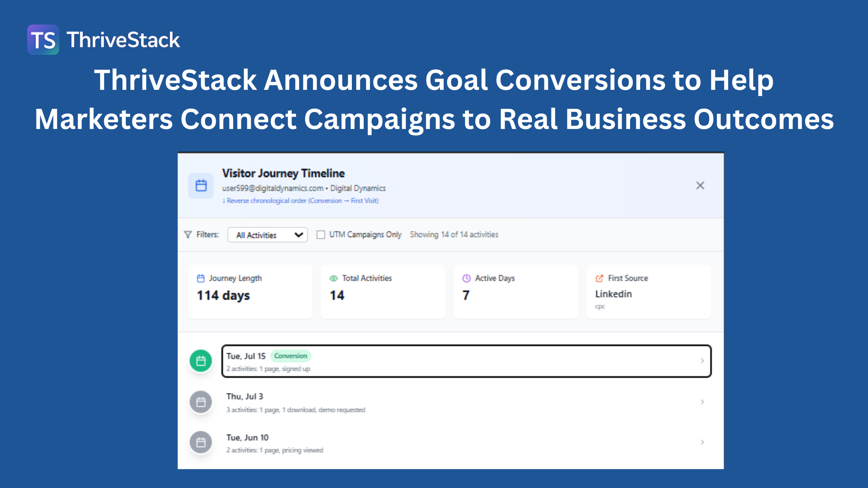The height and width of the screenshot is (488, 868).
Task: Click the ThriveStack TS logo icon
Action: tap(43, 40)
